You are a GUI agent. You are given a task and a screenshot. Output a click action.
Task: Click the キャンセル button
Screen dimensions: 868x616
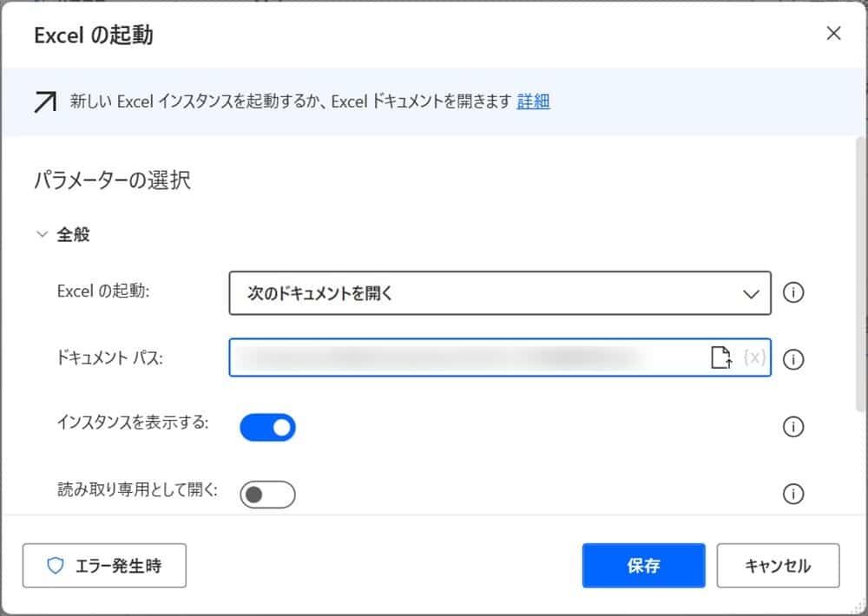coord(778,566)
